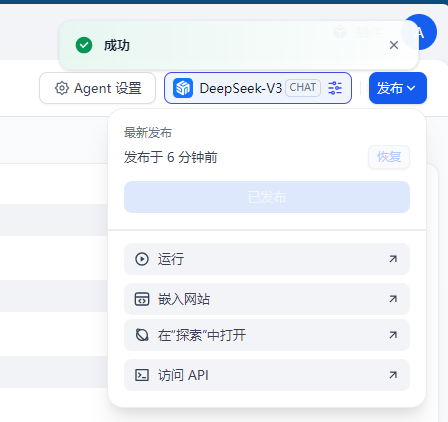Click the green success checkmark icon
The image size is (448, 422).
(x=84, y=45)
